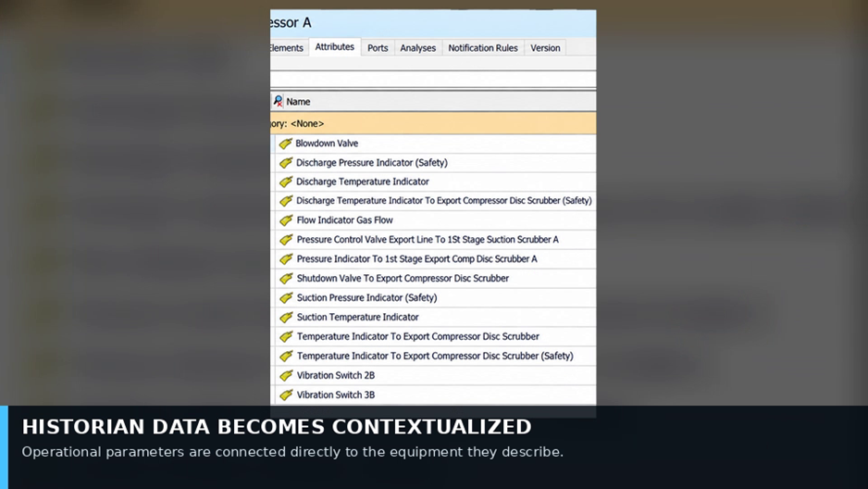Click tag icon for Discharge Temperature Indicator To Export
Screen dimensions: 868x489
point(286,201)
